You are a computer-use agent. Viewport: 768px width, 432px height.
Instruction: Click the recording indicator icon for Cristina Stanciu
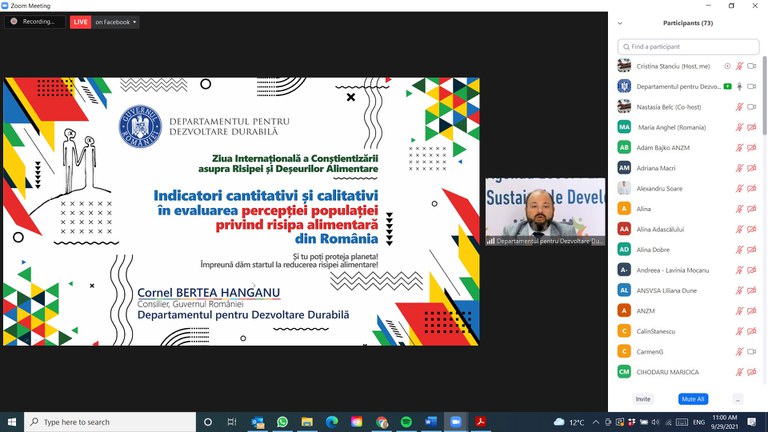728,66
